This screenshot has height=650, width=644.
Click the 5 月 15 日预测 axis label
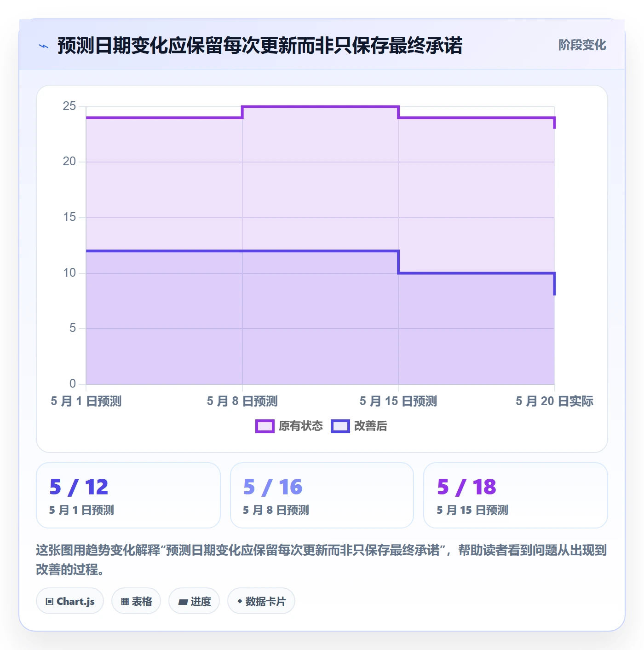pyautogui.click(x=398, y=401)
